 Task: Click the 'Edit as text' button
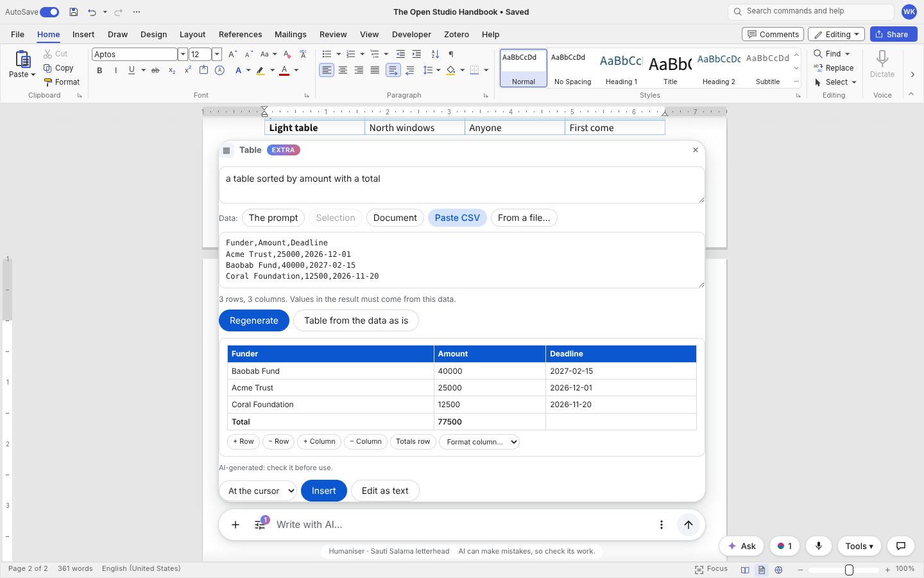[385, 491]
